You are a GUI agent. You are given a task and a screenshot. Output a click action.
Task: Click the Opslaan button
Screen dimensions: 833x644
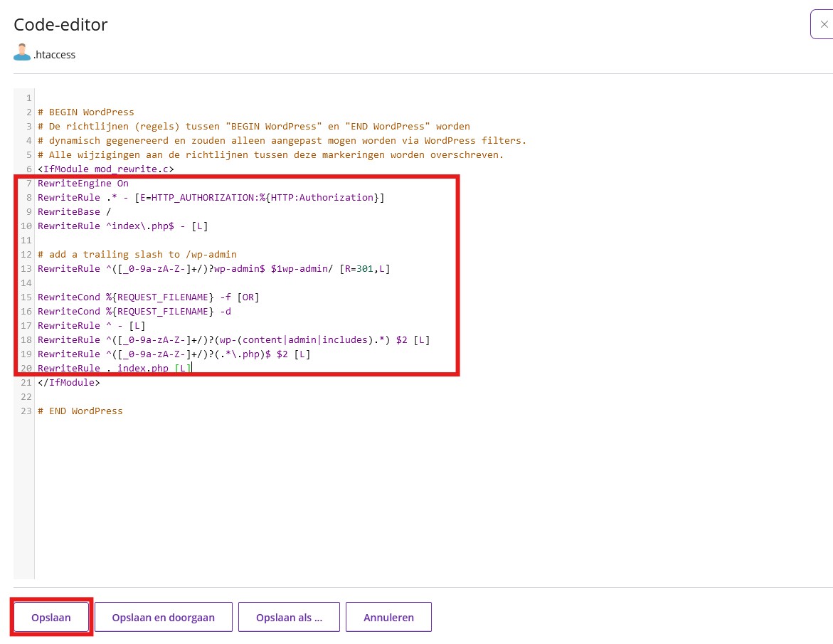(51, 617)
